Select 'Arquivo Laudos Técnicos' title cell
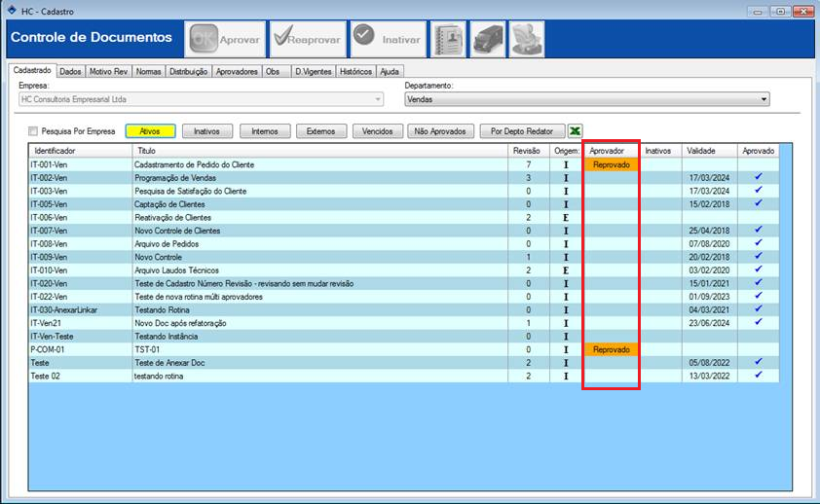The width and height of the screenshot is (820, 504). (x=320, y=270)
